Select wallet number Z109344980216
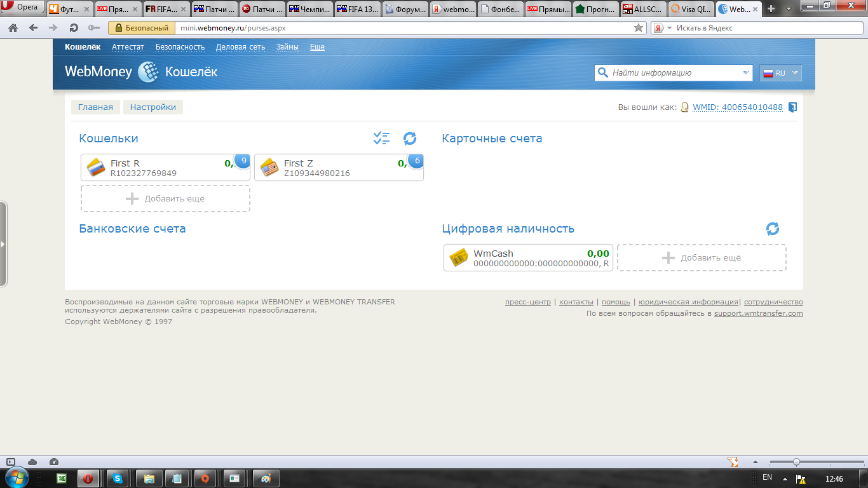This screenshot has width=868, height=488. [317, 173]
